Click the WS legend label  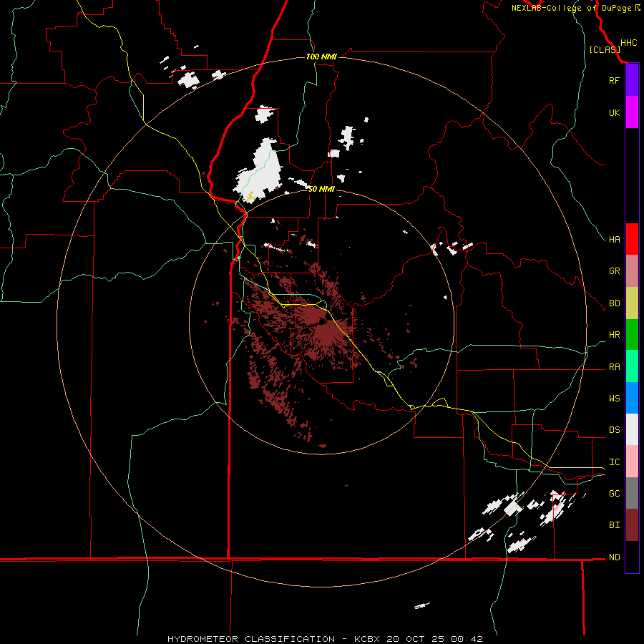pos(614,399)
